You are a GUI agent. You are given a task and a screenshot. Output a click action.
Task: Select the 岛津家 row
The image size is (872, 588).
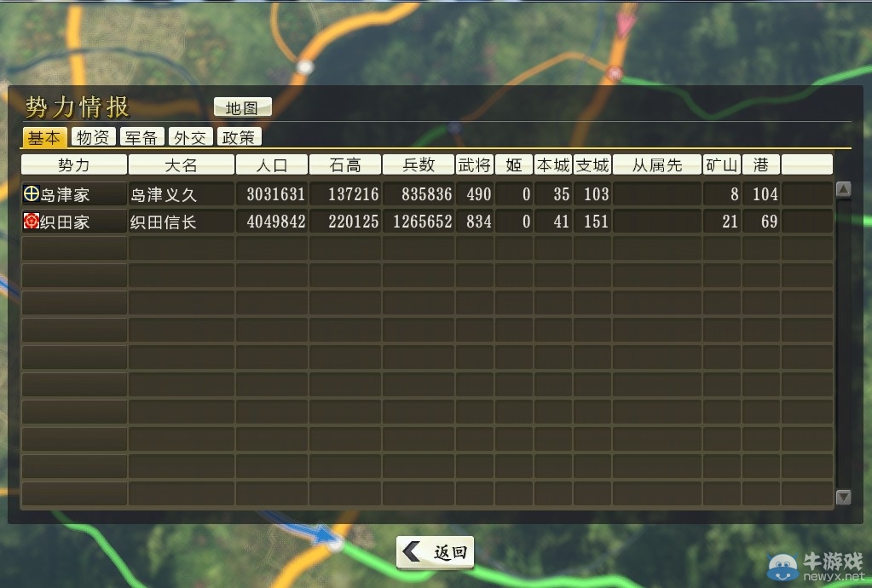(x=427, y=194)
